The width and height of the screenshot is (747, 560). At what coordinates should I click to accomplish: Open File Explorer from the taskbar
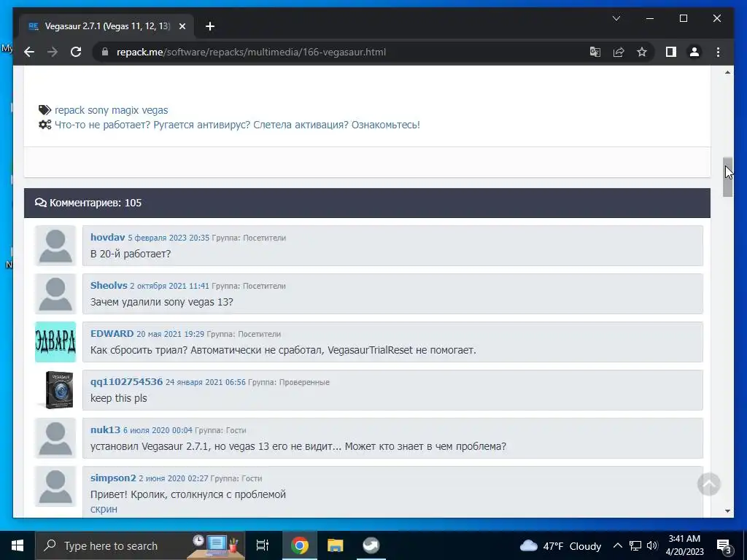[x=336, y=545]
